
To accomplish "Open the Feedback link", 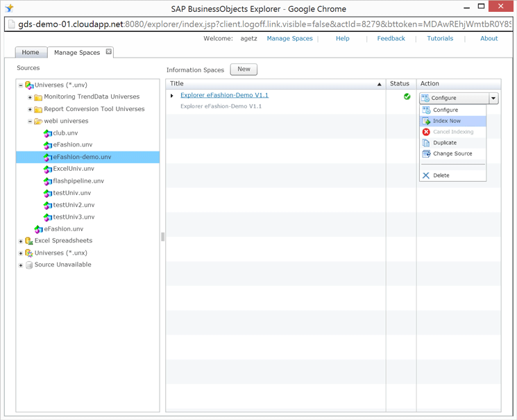I will click(x=391, y=39).
